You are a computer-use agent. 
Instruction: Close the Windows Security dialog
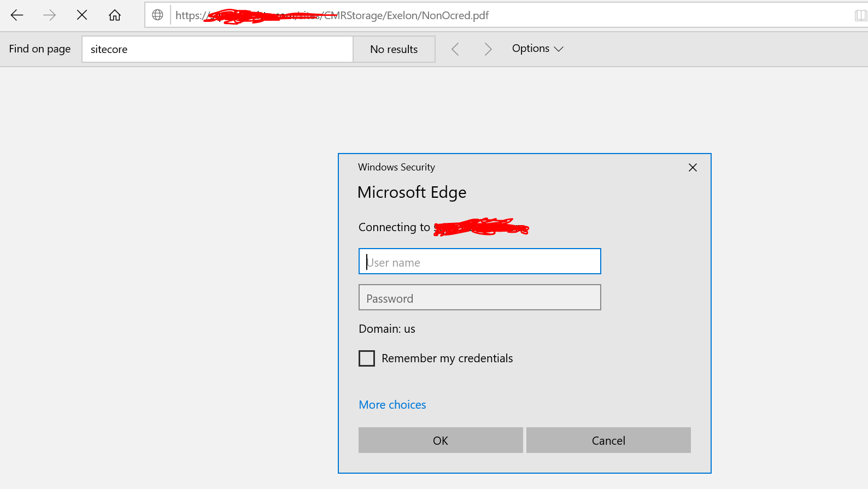[x=693, y=168]
